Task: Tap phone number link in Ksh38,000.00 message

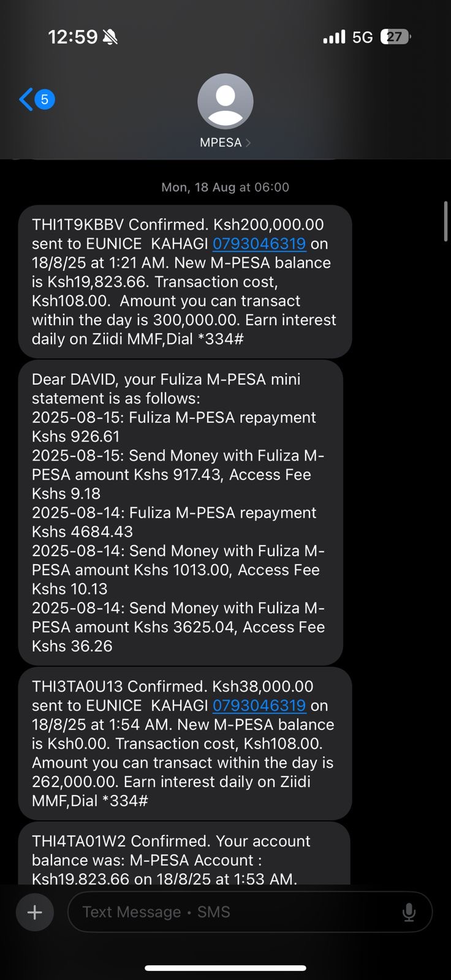Action: (259, 706)
